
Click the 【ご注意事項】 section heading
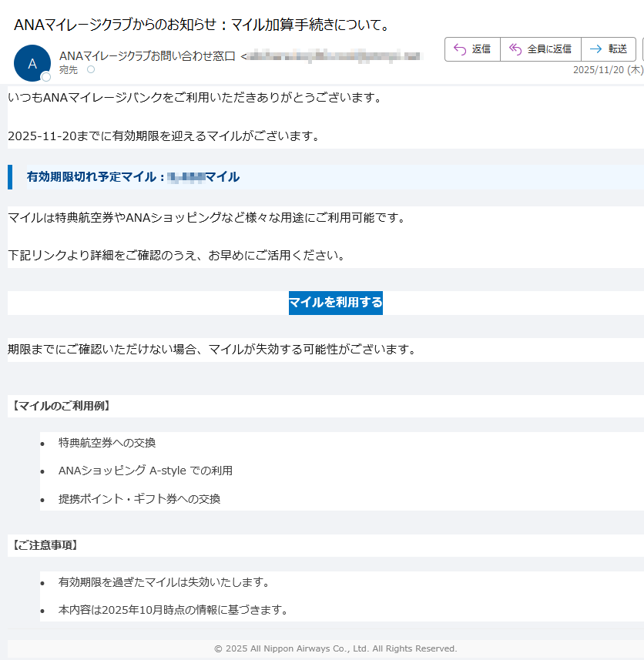[45, 545]
